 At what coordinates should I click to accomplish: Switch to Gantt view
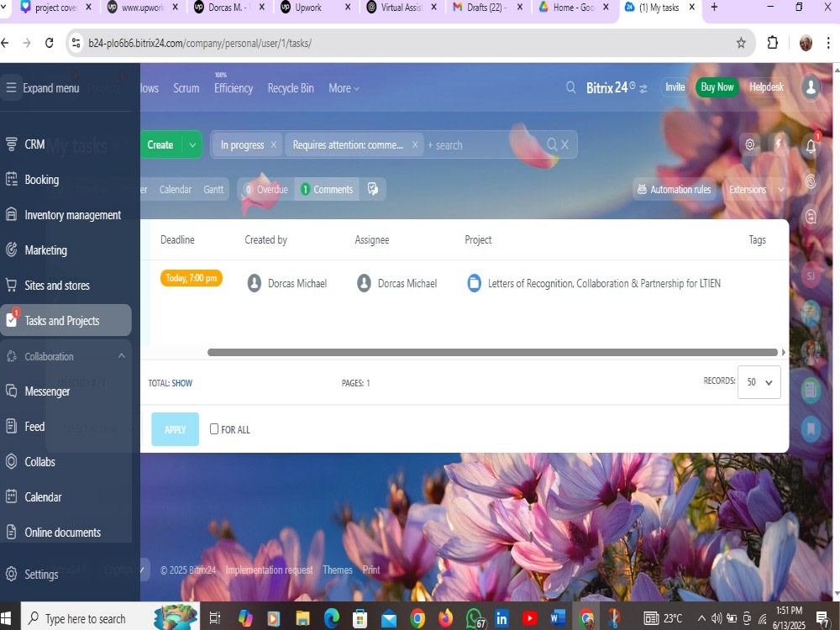pyautogui.click(x=213, y=189)
